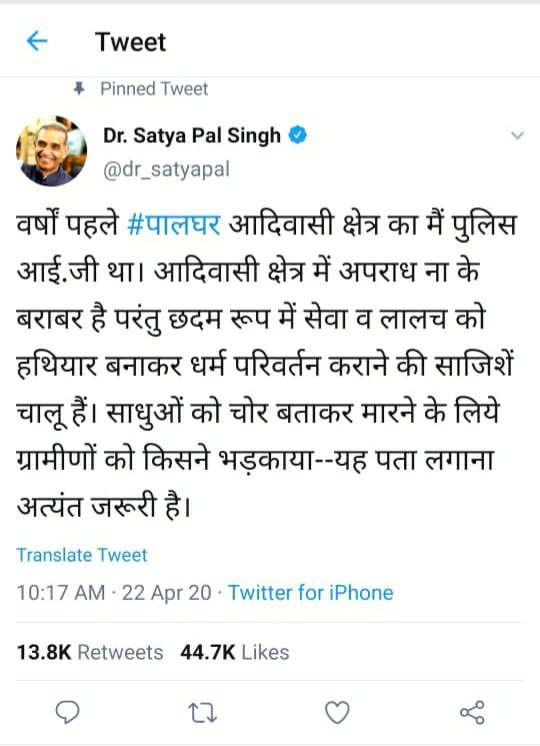
Task: Open Dr. Satya Pal Singh's profile picture
Action: (51, 151)
